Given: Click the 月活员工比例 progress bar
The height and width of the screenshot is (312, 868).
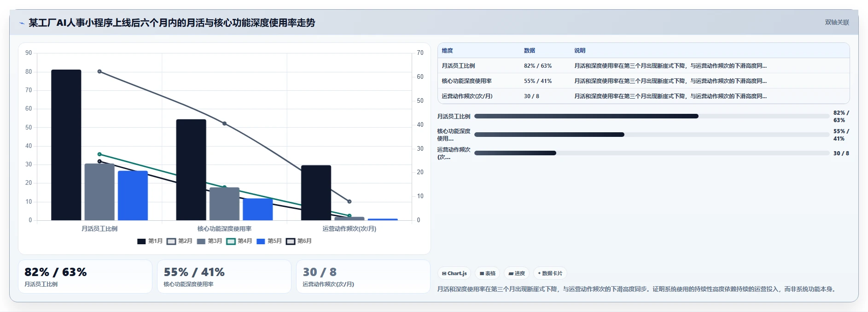Looking at the screenshot, I should (x=652, y=116).
